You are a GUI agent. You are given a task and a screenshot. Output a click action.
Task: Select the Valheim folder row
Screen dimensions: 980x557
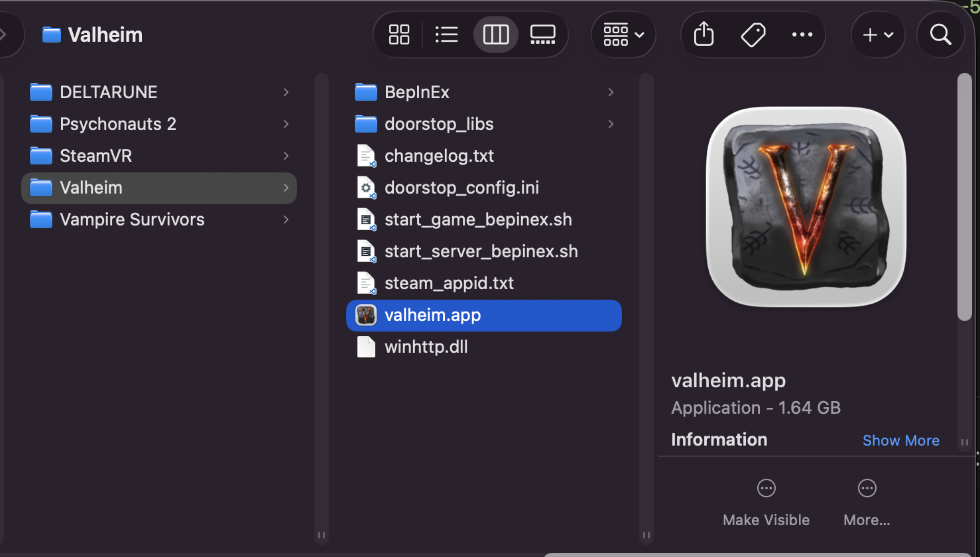point(159,188)
